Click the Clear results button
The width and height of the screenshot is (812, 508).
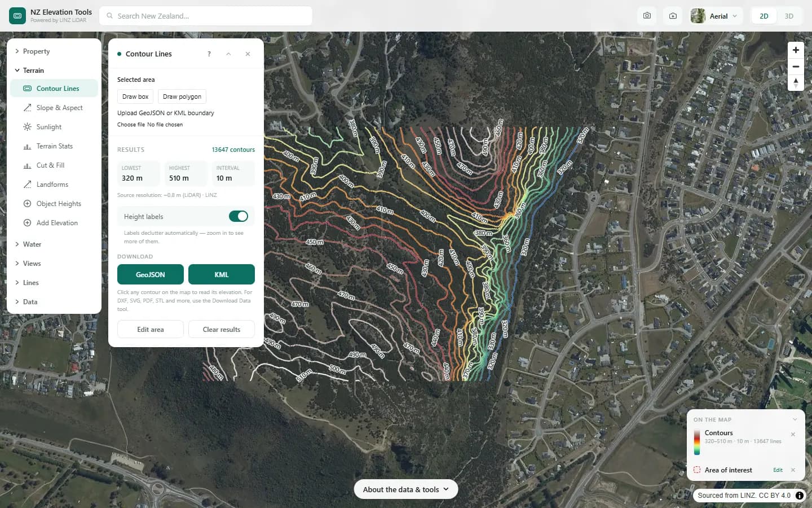222,329
